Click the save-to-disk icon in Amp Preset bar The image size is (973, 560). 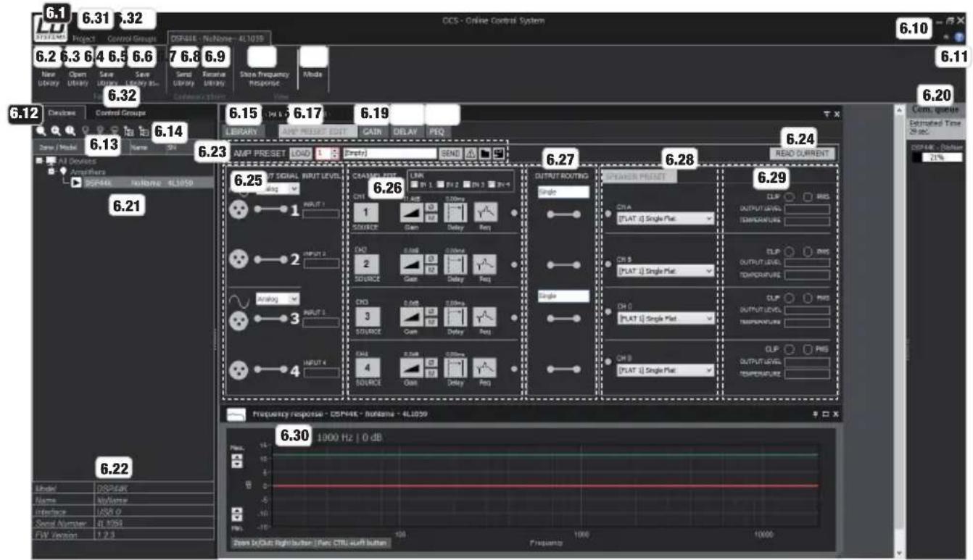pyautogui.click(x=497, y=154)
